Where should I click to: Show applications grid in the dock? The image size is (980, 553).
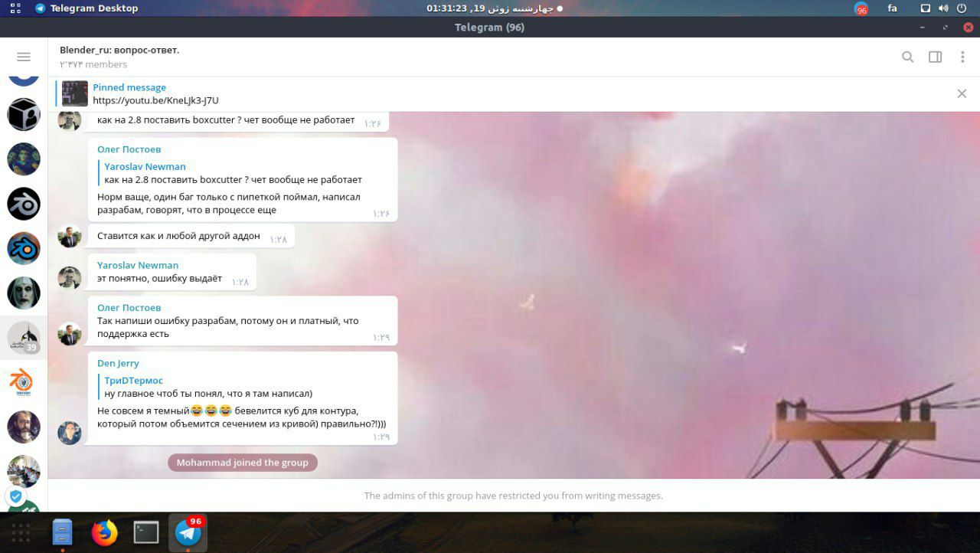pyautogui.click(x=21, y=532)
